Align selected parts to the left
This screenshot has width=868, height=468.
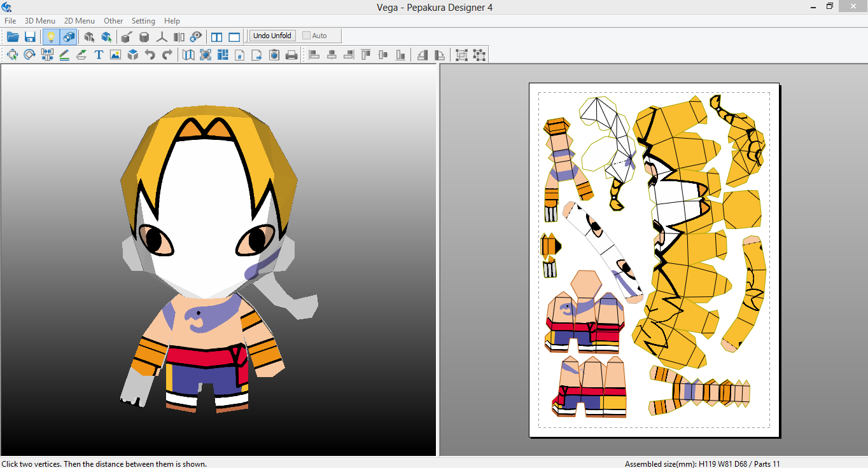coord(314,55)
